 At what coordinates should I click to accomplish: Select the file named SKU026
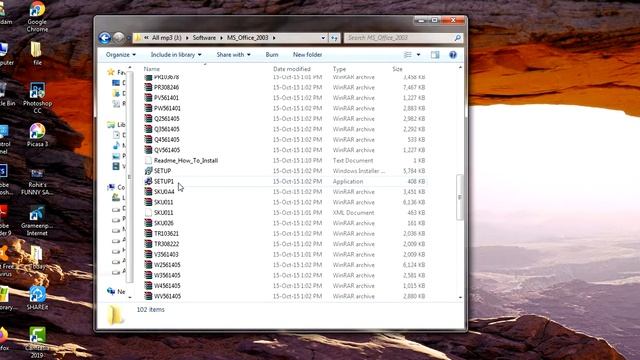(164, 223)
